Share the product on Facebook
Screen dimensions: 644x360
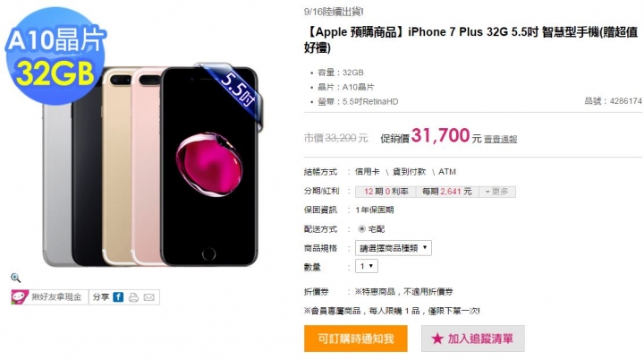coord(118,297)
